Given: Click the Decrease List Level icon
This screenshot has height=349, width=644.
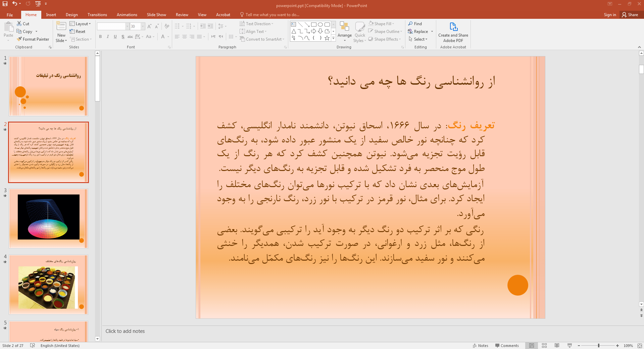Looking at the screenshot, I should click(x=203, y=26).
